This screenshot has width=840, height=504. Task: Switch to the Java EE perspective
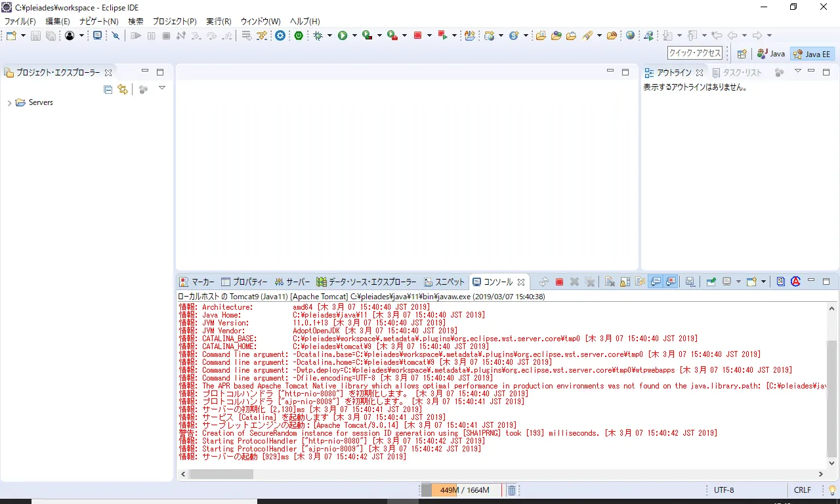coord(812,54)
